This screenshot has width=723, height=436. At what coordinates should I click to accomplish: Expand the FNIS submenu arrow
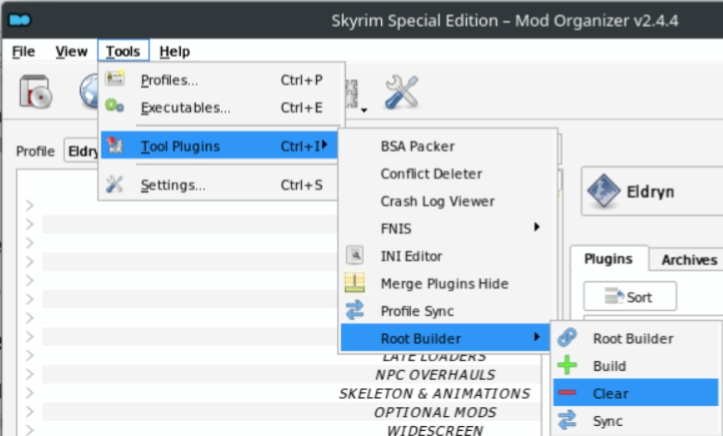(x=537, y=227)
